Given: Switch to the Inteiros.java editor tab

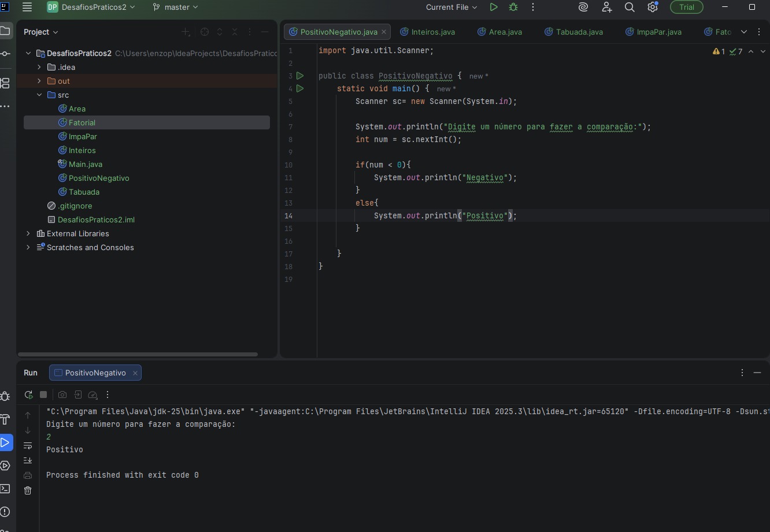Looking at the screenshot, I should [x=427, y=32].
